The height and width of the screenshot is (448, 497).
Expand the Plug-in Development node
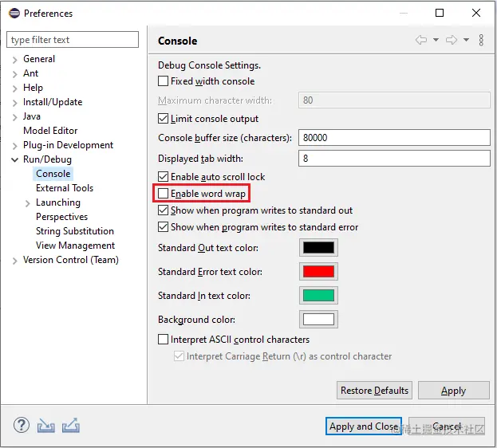coord(14,146)
